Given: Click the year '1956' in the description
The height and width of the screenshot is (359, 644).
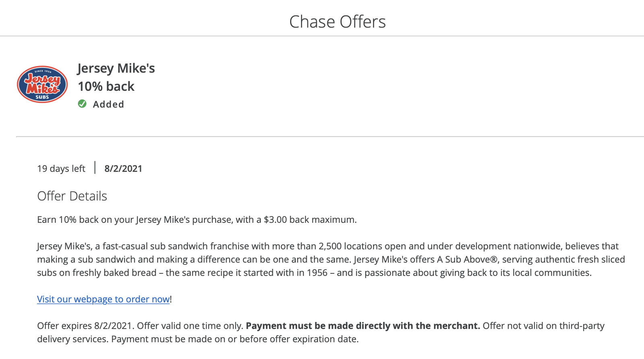Looking at the screenshot, I should point(317,273).
